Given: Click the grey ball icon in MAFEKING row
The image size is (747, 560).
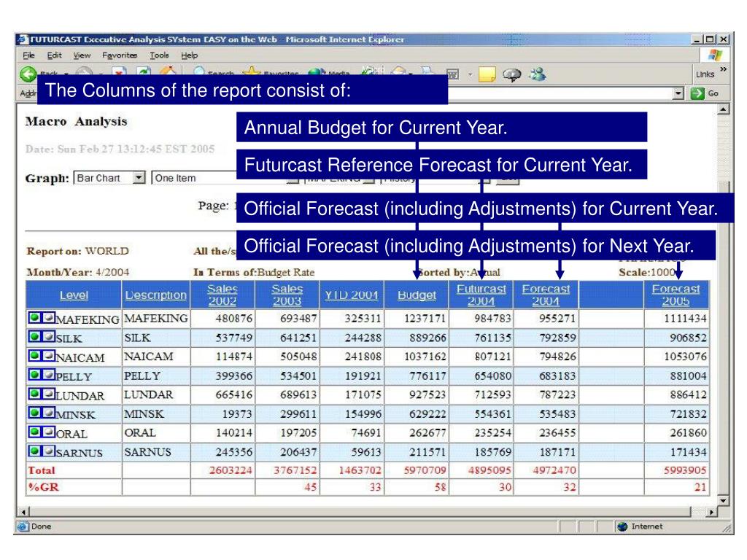Looking at the screenshot, I should tap(49, 318).
